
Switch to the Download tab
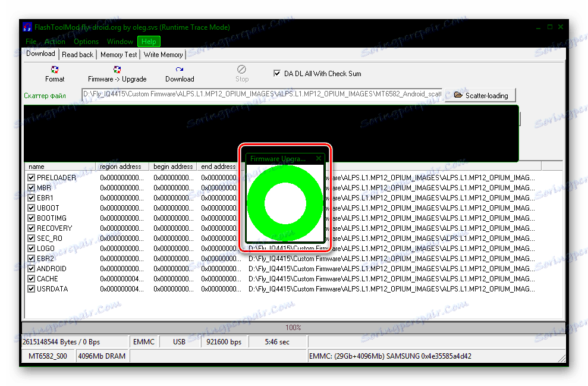40,54
